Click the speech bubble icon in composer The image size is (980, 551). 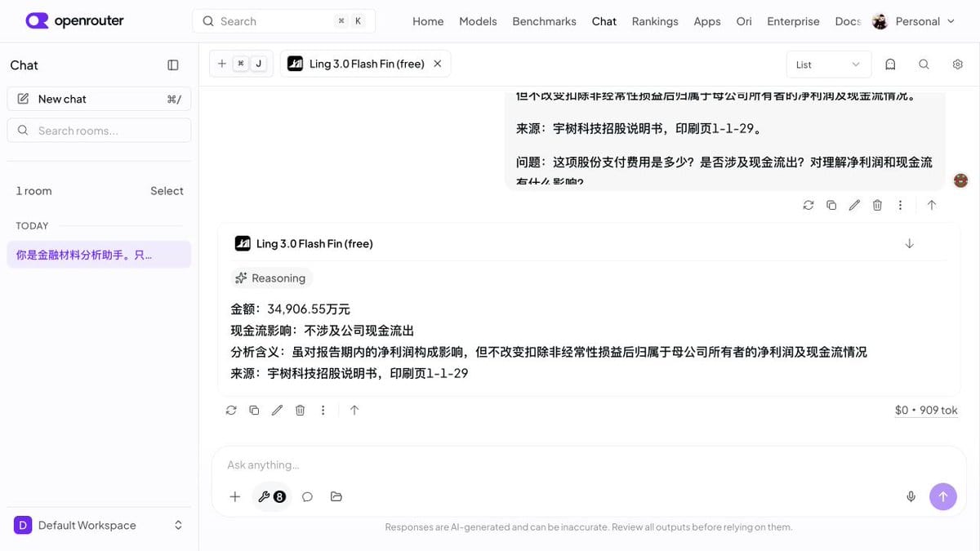tap(307, 496)
